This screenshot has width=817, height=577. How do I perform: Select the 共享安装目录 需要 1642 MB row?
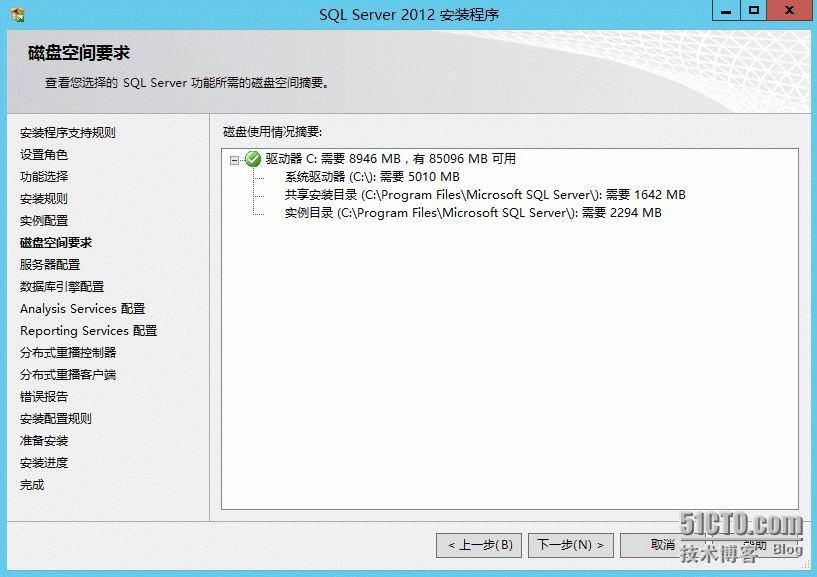click(485, 195)
